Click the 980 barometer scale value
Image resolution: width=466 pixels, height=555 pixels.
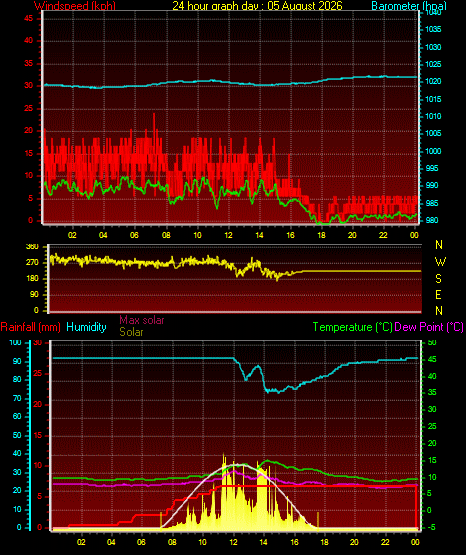432,220
